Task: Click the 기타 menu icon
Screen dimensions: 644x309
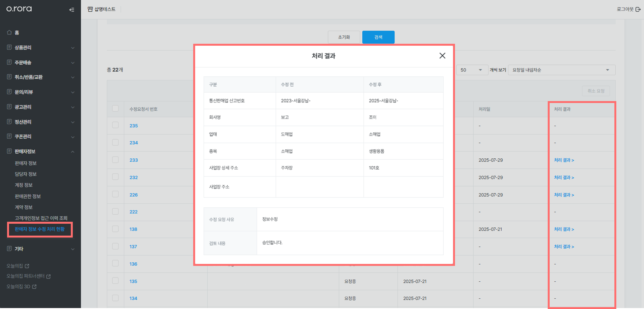Action: pos(9,248)
